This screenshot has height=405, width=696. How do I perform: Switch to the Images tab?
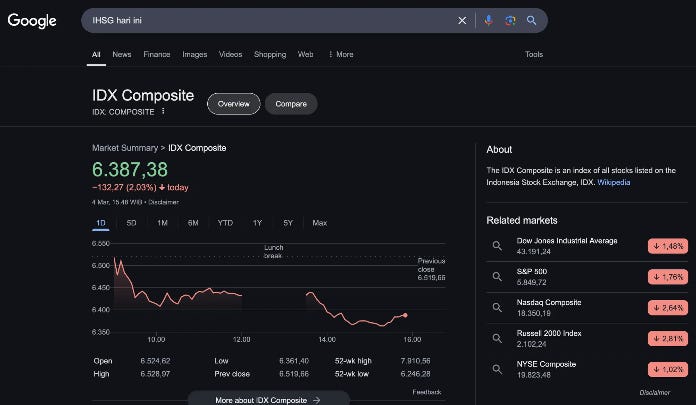[x=194, y=54]
